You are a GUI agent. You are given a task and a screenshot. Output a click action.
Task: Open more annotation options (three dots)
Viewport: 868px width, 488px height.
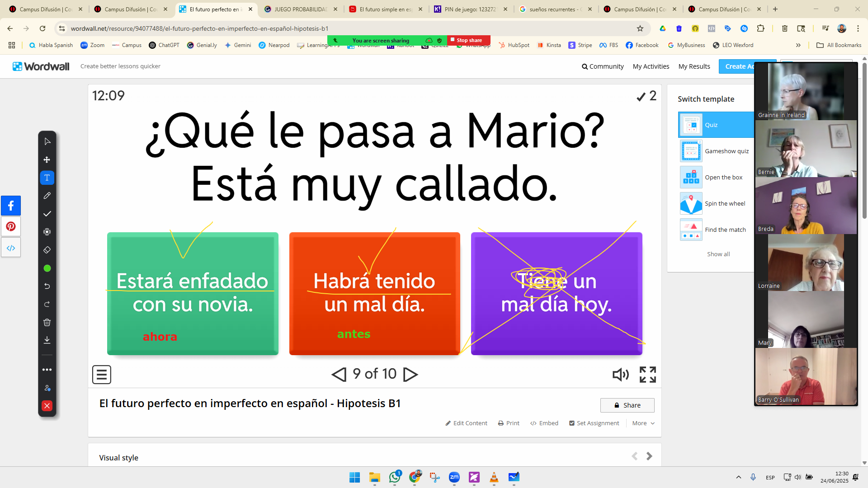point(47,370)
